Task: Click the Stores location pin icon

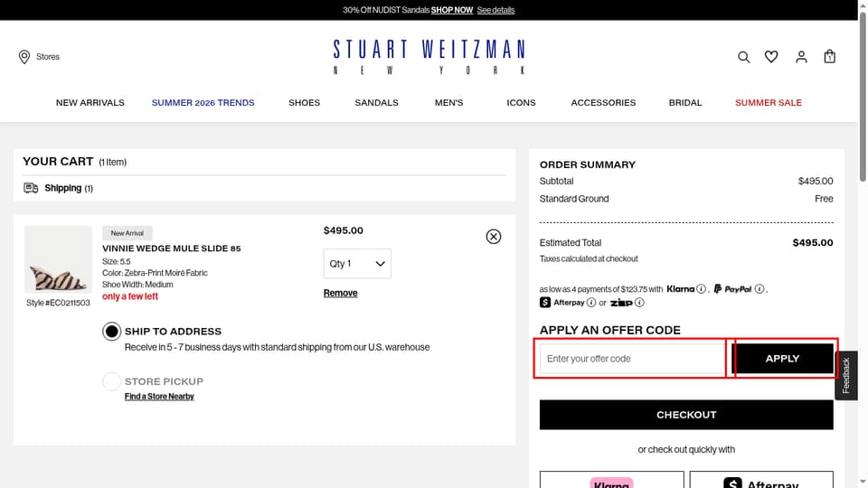Action: [24, 57]
